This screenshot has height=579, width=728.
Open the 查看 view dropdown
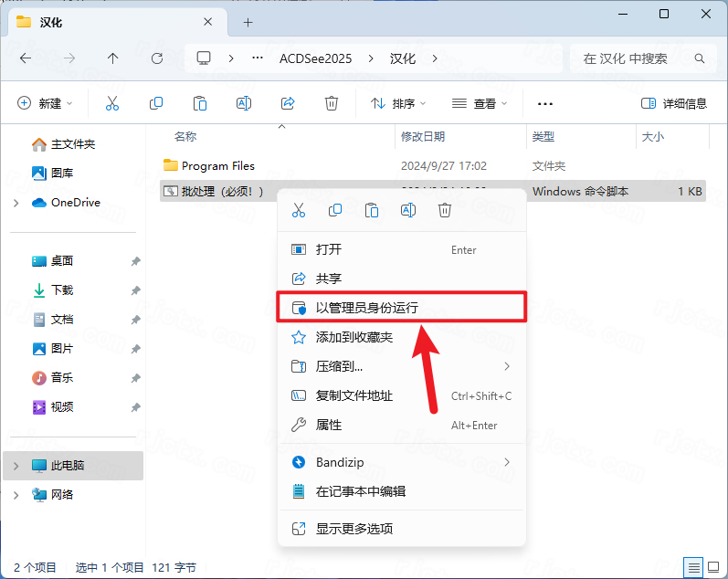click(x=479, y=104)
